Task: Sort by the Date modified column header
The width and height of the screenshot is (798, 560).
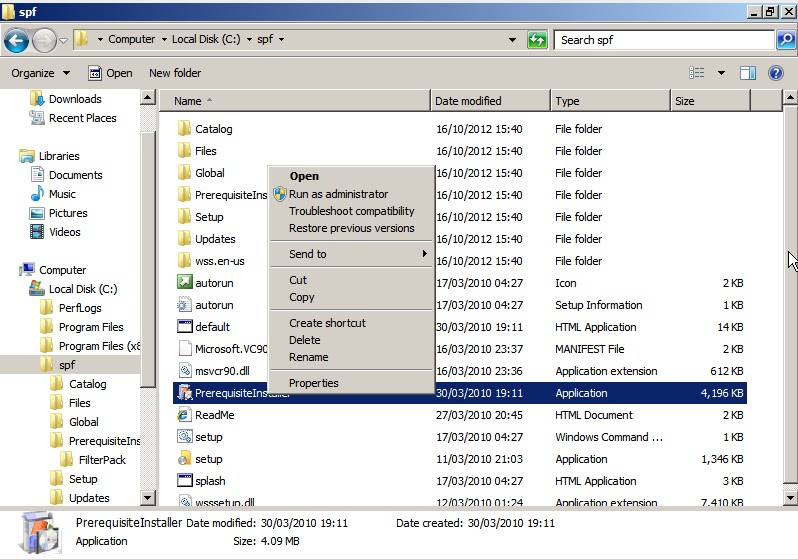Action: [x=490, y=101]
